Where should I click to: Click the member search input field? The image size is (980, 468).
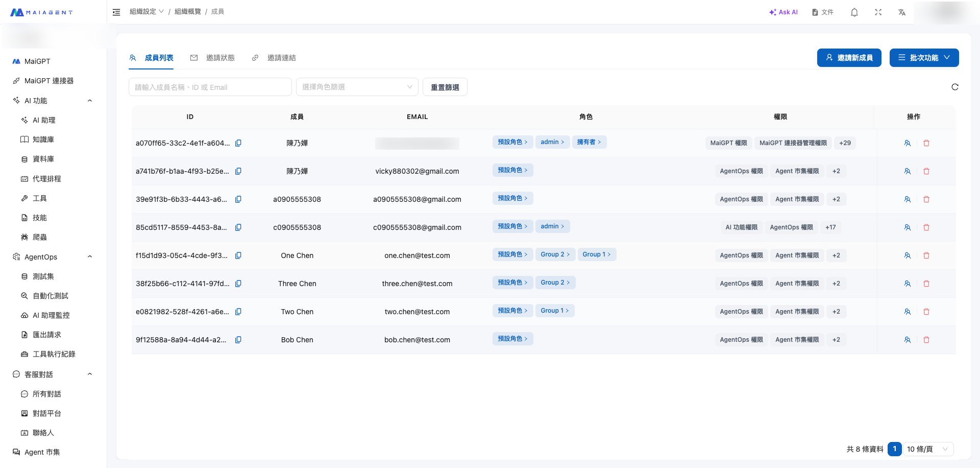[x=210, y=87]
